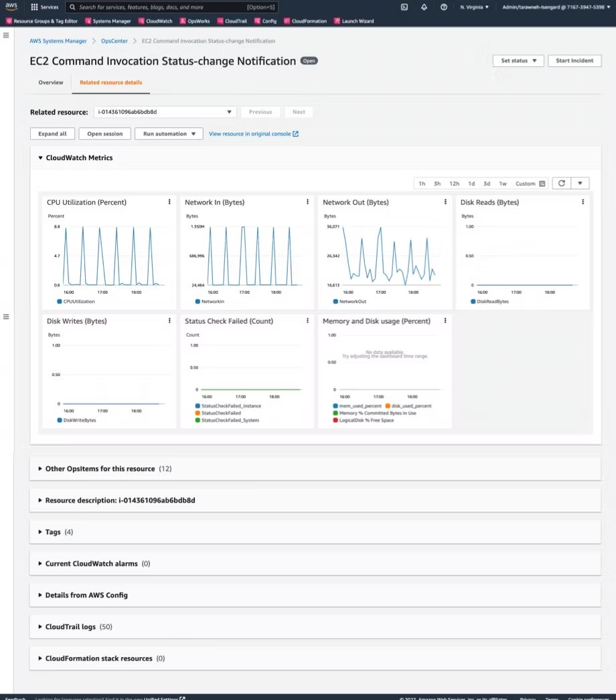616x700 pixels.
Task: Open the AWS home logo
Action: pos(11,6)
